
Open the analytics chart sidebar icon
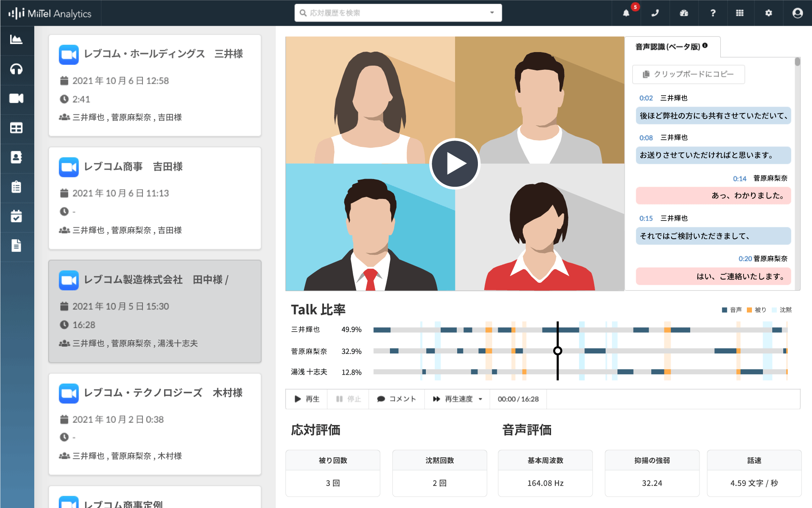16,40
